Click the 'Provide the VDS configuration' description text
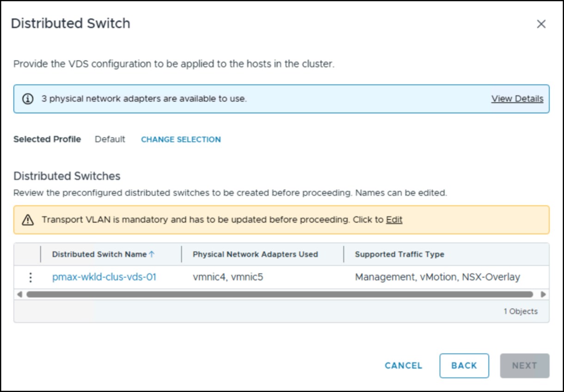The image size is (564, 392). click(x=174, y=64)
